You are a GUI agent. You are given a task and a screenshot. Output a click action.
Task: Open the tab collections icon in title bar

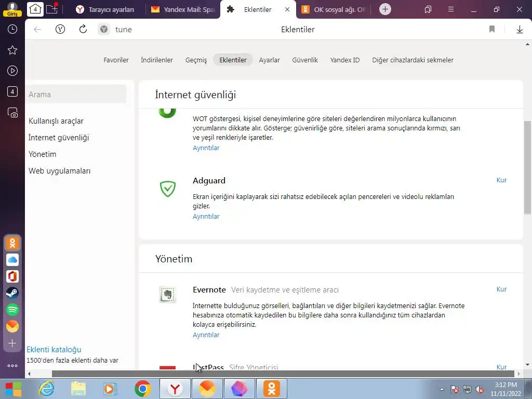(428, 9)
